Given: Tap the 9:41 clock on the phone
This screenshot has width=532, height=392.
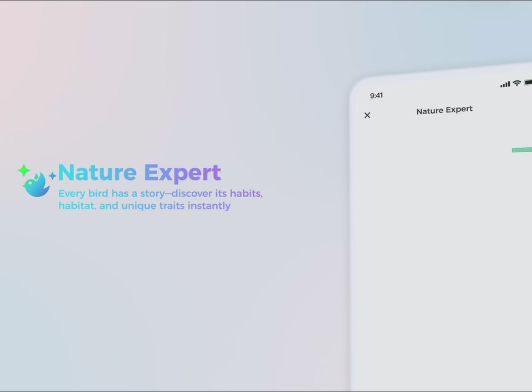Looking at the screenshot, I should pyautogui.click(x=376, y=96).
